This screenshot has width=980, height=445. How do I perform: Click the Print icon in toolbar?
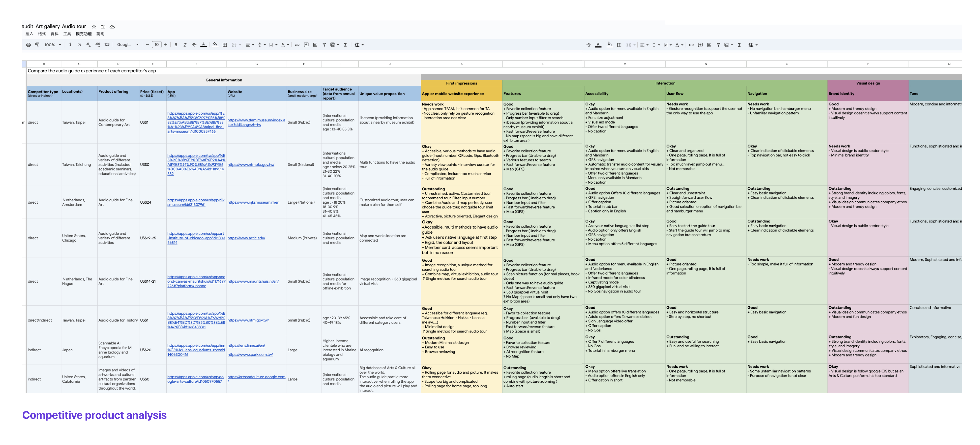pyautogui.click(x=29, y=45)
